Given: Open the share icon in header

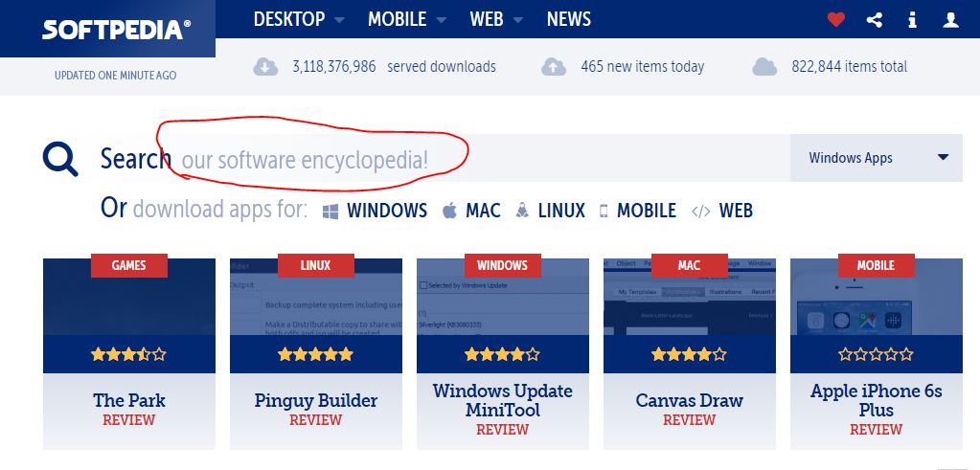Looking at the screenshot, I should [875, 20].
